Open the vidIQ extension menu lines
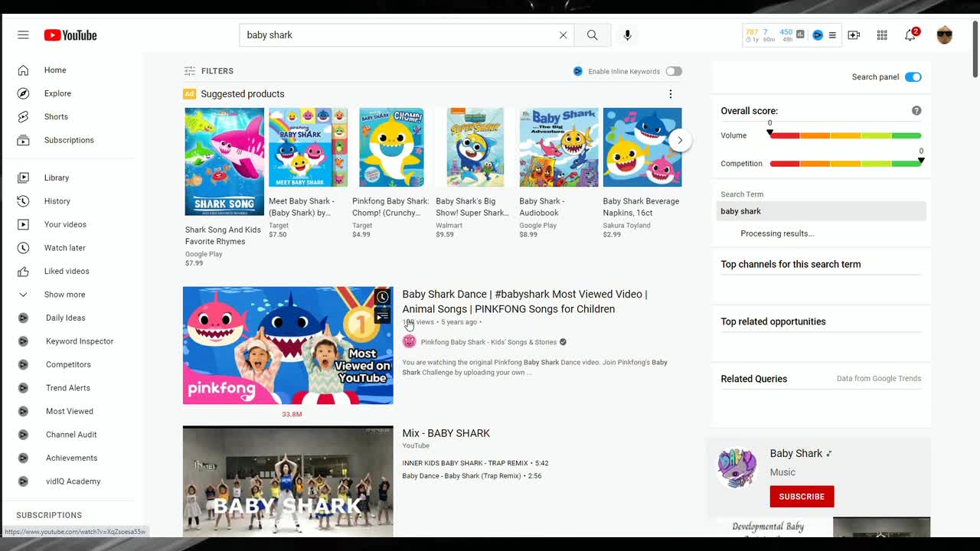 832,35
